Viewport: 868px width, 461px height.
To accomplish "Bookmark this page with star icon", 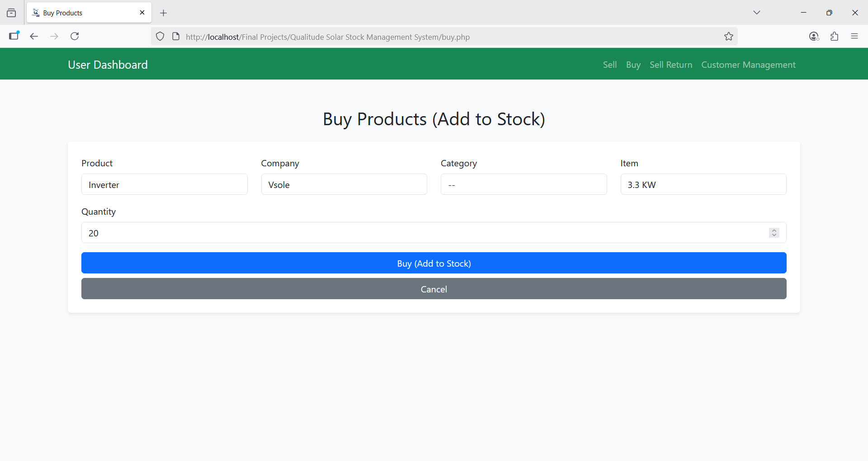I will tap(728, 37).
